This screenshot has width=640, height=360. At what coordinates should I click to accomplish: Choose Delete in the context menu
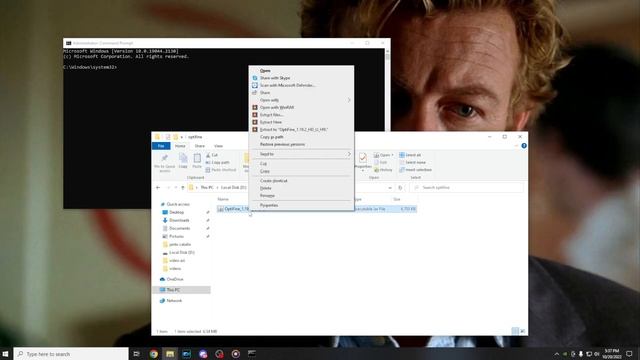point(265,188)
